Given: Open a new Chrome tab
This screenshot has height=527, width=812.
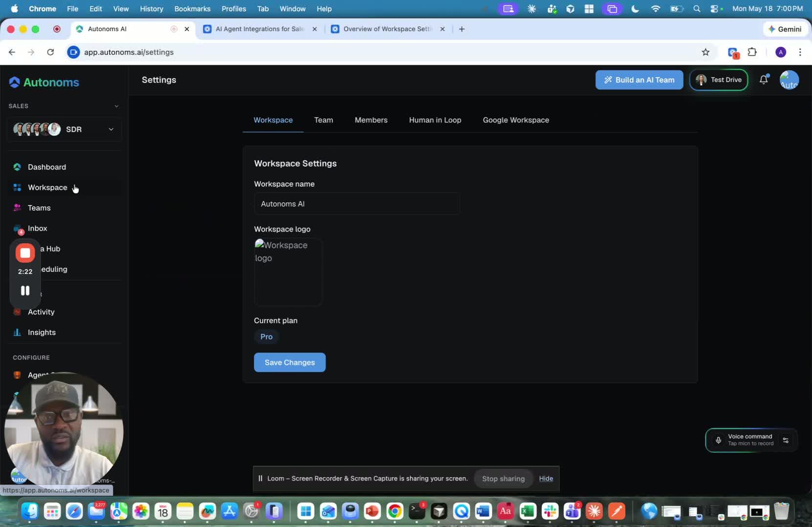Looking at the screenshot, I should click(462, 29).
